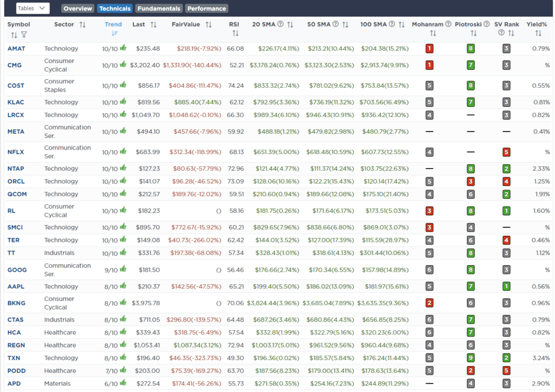Click the 50 SMA question mark icon
The height and width of the screenshot is (392, 555).
[335, 24]
